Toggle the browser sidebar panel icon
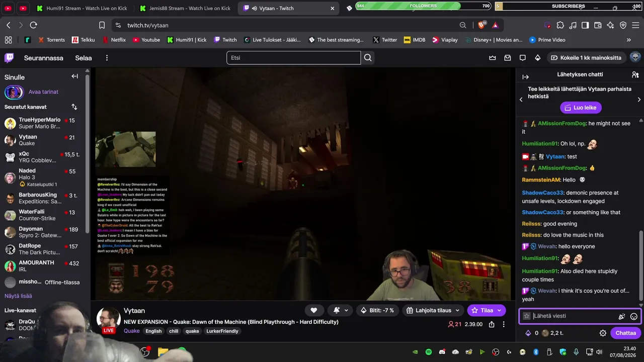Image resolution: width=644 pixels, height=362 pixels. pyautogui.click(x=585, y=25)
